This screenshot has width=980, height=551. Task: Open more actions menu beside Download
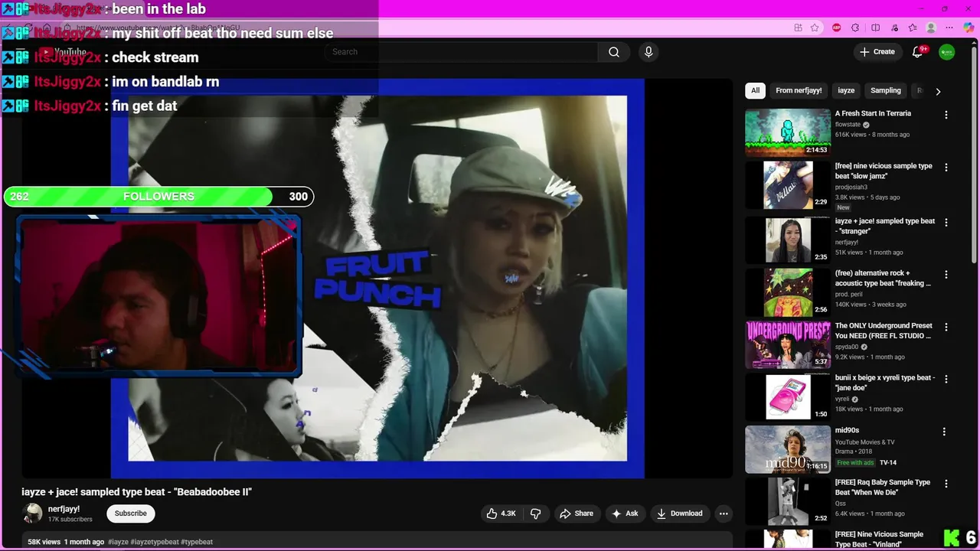pos(724,514)
